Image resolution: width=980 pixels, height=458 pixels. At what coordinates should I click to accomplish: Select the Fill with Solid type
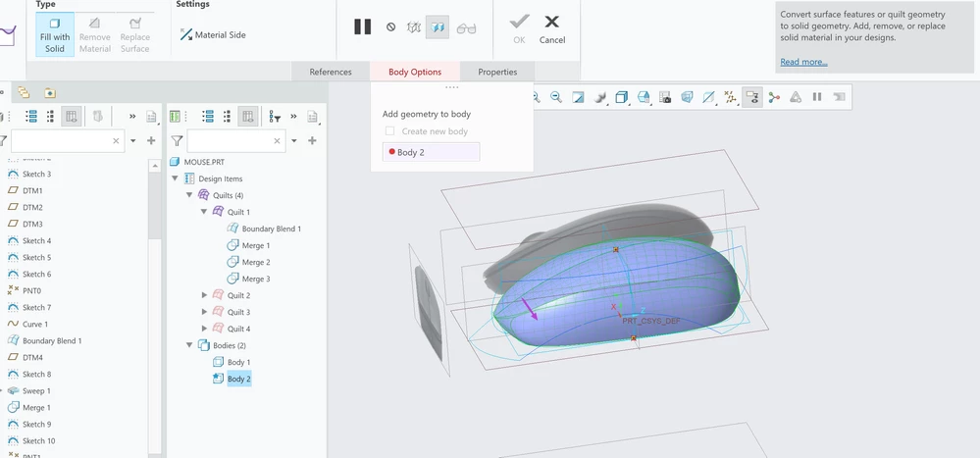54,35
